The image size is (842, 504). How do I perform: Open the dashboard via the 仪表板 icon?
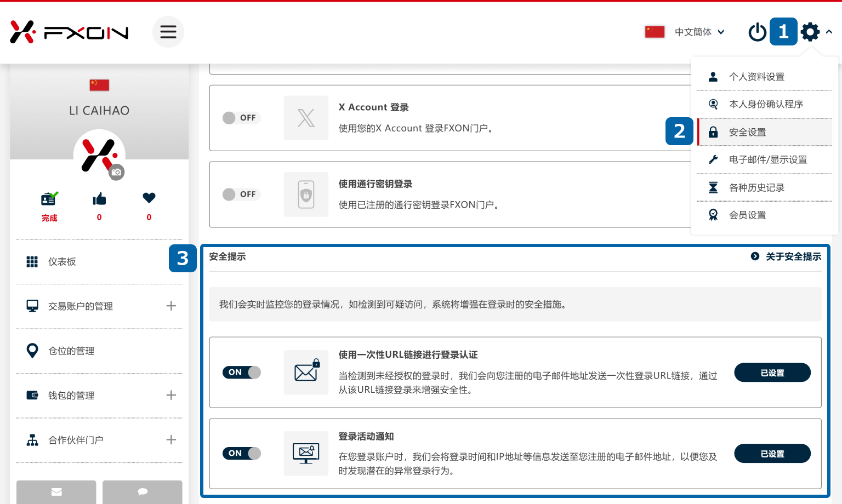click(x=32, y=261)
